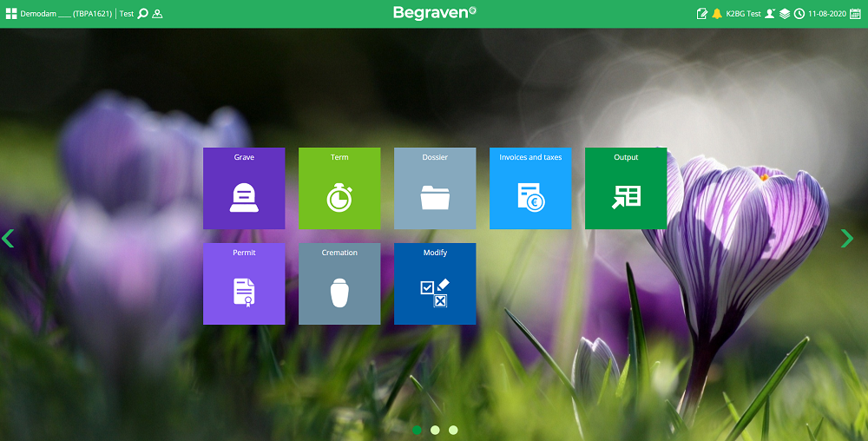Viewport: 868px width, 441px height.
Task: Select the first carousel page dot
Action: pyautogui.click(x=417, y=430)
